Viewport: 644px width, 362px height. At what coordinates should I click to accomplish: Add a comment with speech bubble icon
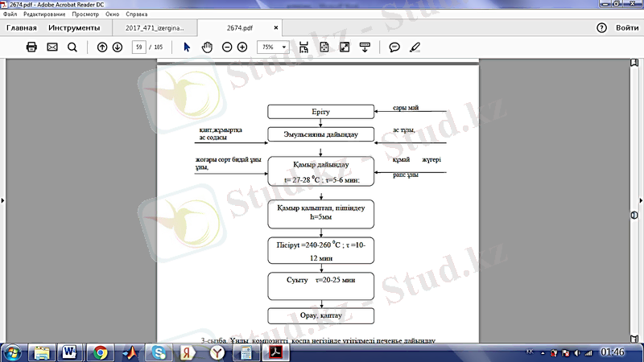click(394, 47)
